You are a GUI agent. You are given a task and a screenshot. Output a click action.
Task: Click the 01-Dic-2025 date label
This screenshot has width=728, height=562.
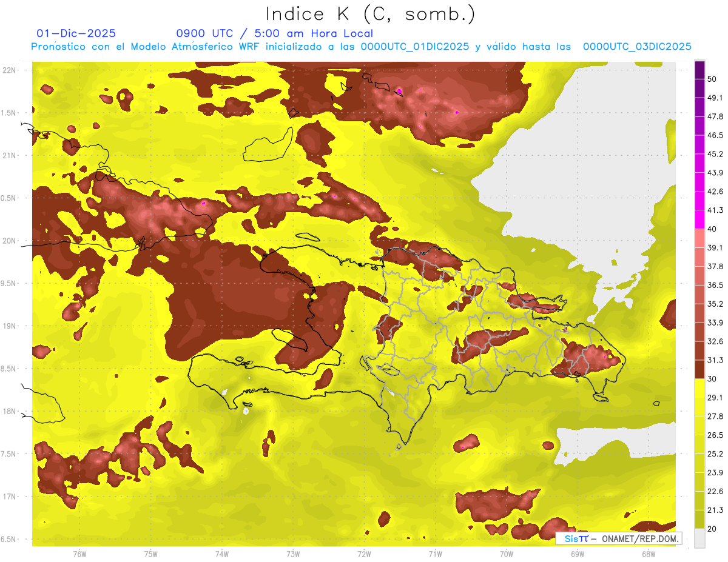pyautogui.click(x=76, y=33)
